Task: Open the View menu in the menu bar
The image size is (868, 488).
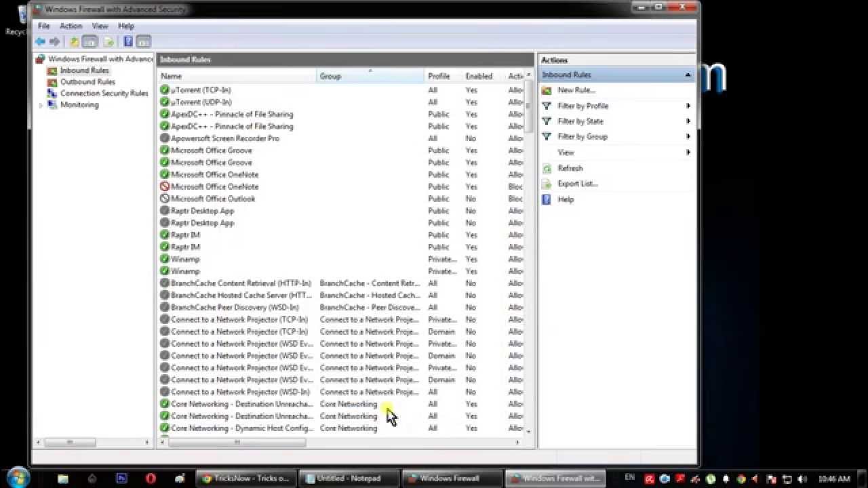Action: point(100,26)
